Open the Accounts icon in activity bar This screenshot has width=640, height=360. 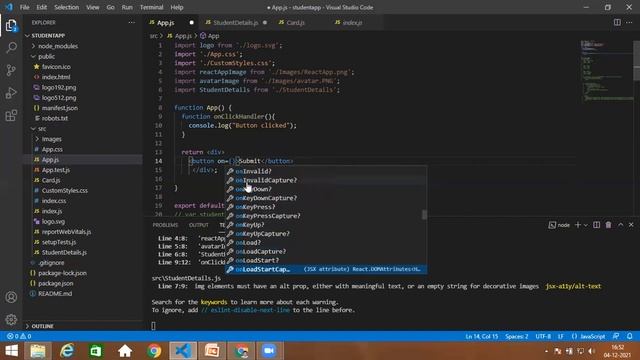(x=11, y=297)
